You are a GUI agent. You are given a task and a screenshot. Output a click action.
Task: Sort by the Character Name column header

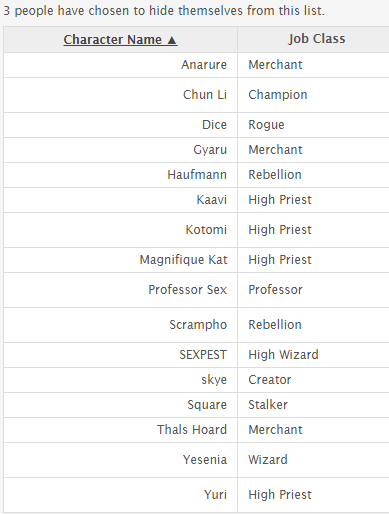click(120, 39)
